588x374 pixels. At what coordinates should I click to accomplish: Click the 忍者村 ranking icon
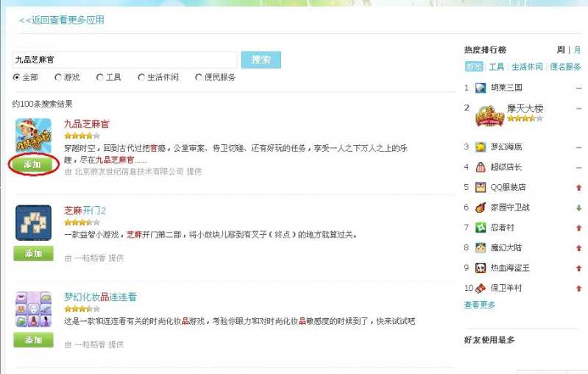[x=481, y=227]
